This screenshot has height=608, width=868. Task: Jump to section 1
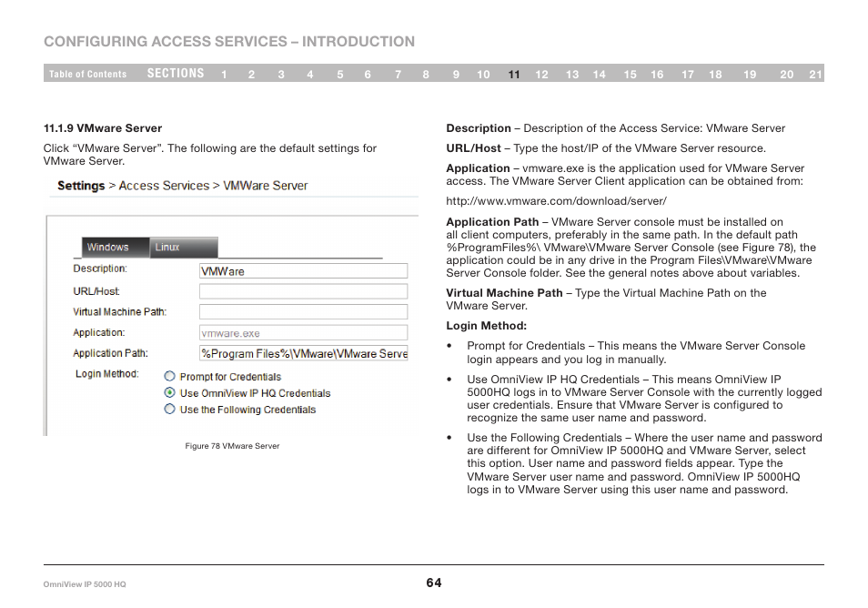(224, 75)
